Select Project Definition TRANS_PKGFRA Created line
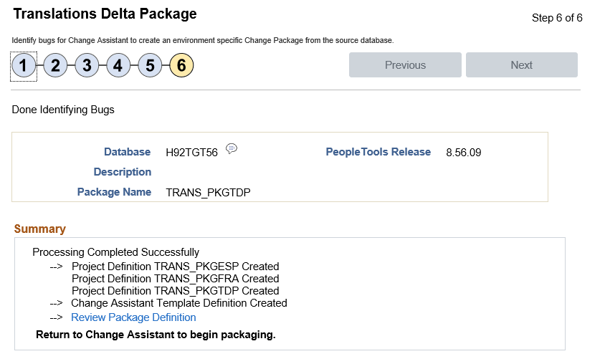Viewport: 605px width, 364px height. click(176, 279)
